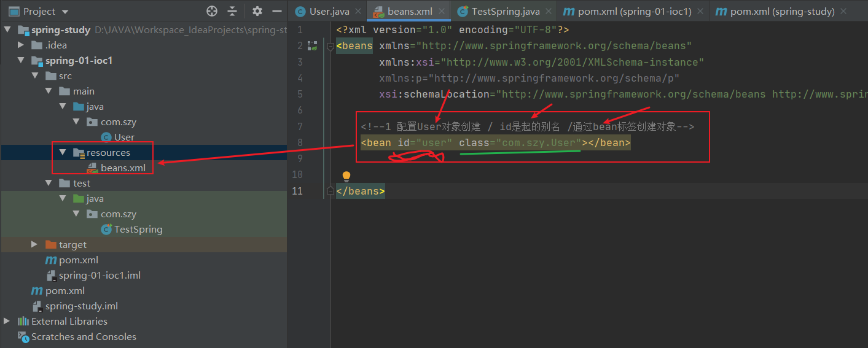The width and height of the screenshot is (868, 348).
Task: Click the beans.xml tab file icon
Action: coord(377,12)
